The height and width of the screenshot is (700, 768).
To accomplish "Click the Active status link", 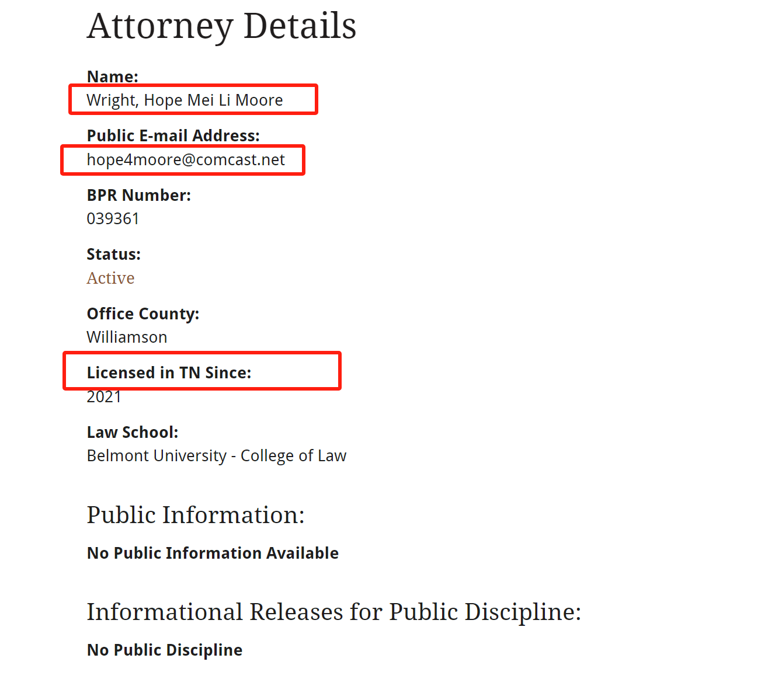I will 110,278.
